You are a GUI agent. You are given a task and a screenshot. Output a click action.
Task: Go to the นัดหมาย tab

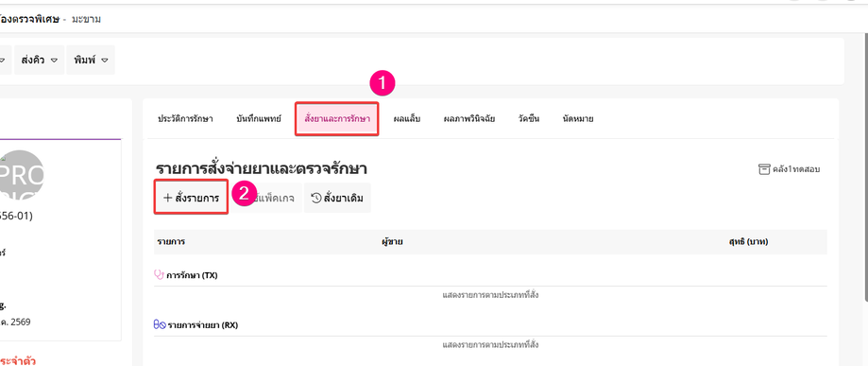[578, 118]
